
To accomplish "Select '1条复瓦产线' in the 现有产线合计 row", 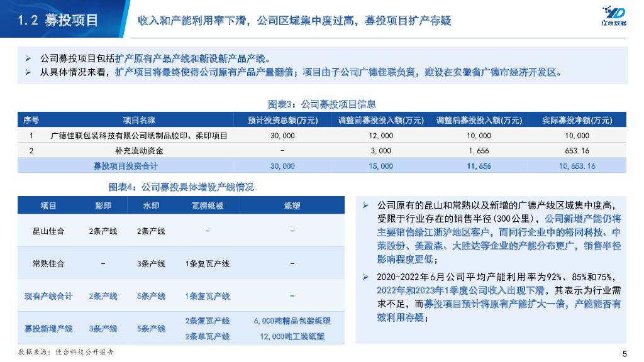I will pyautogui.click(x=208, y=296).
